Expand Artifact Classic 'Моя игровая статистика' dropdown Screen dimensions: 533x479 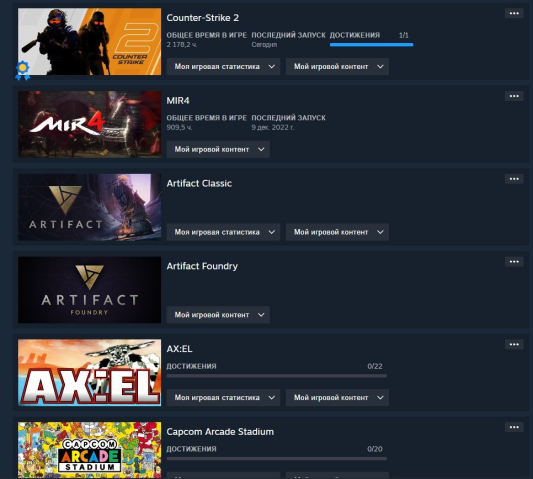(x=223, y=232)
